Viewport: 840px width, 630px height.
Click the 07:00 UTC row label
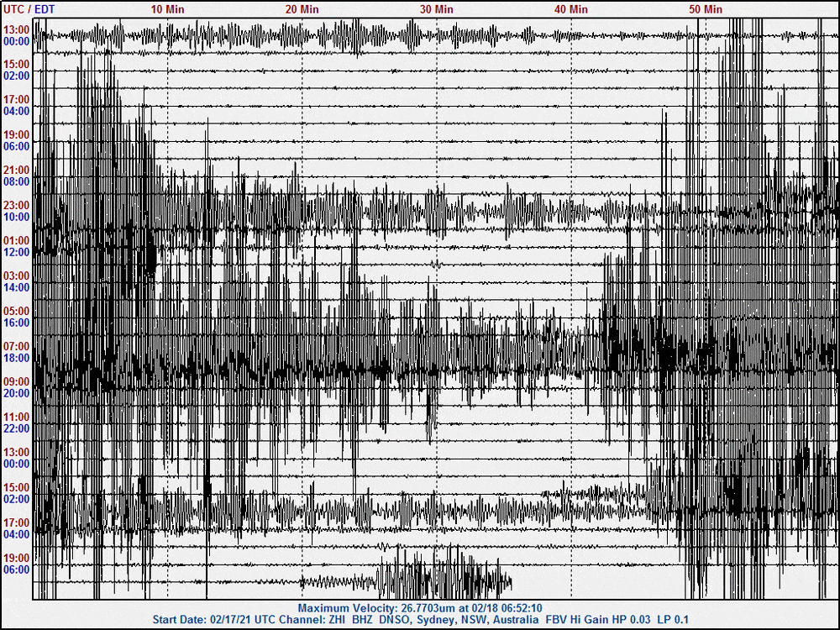coord(17,346)
